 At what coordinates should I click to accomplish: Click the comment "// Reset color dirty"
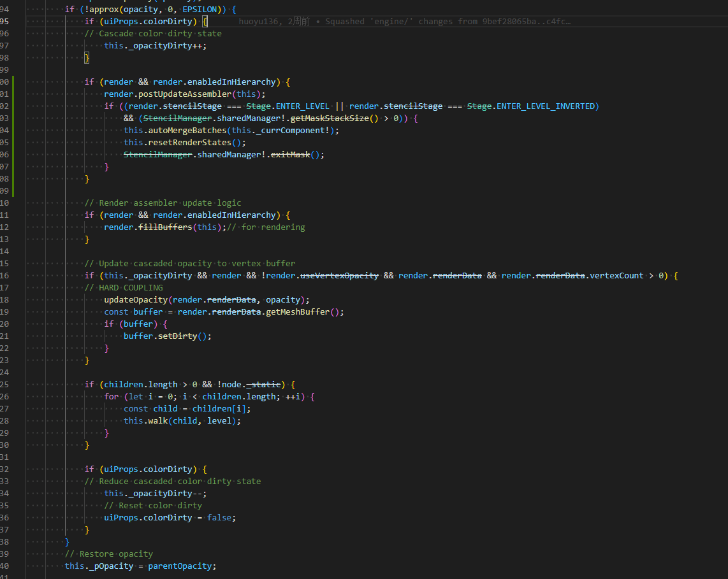pyautogui.click(x=153, y=505)
